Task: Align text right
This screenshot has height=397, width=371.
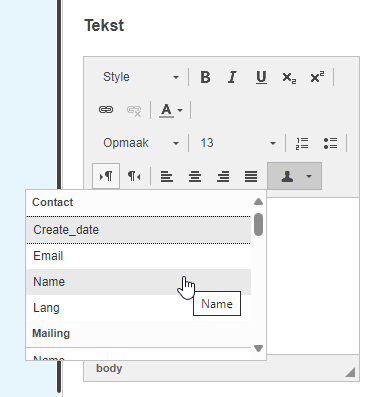Action: [x=223, y=176]
